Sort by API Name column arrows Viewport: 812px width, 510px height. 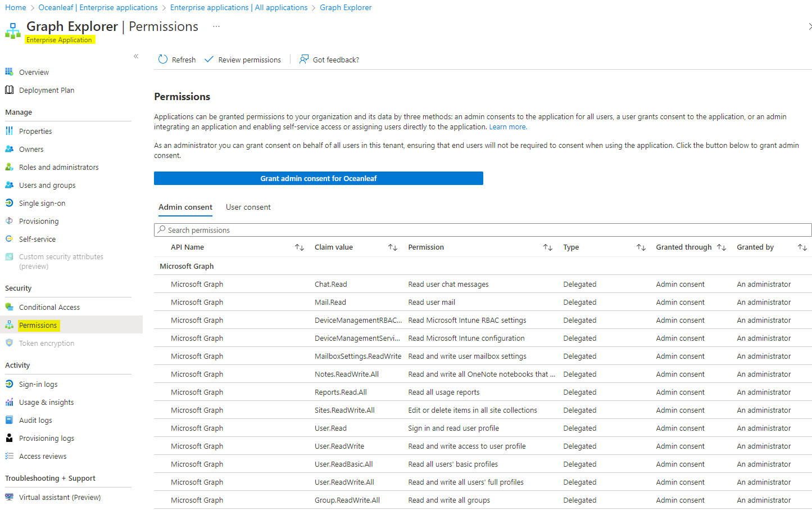[x=300, y=247]
